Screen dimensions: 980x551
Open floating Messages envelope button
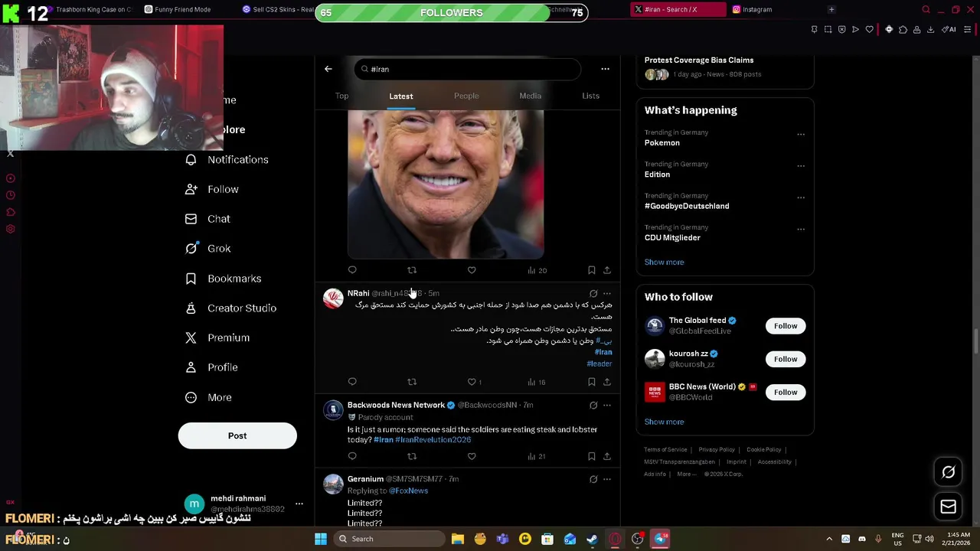948,507
